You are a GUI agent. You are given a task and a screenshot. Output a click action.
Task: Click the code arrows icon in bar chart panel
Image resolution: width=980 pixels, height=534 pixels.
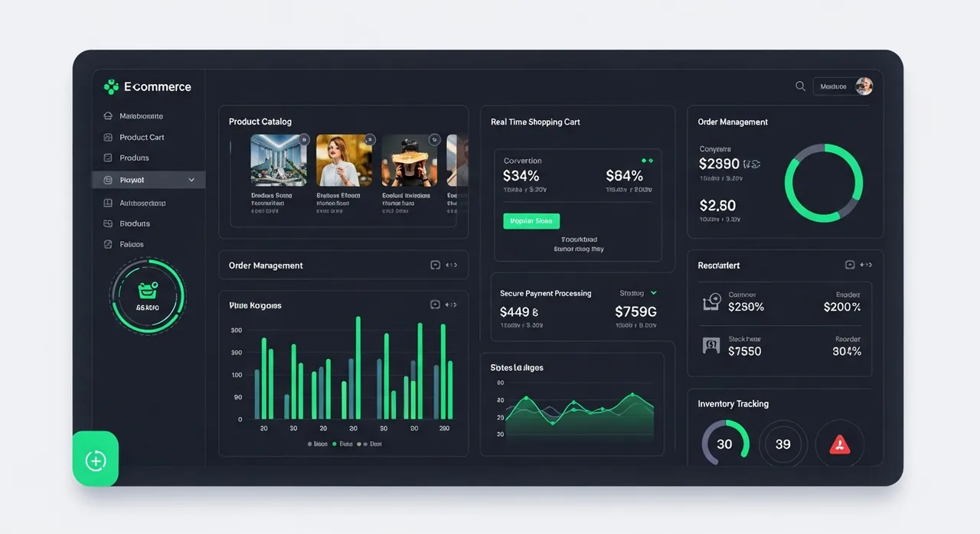pyautogui.click(x=452, y=304)
